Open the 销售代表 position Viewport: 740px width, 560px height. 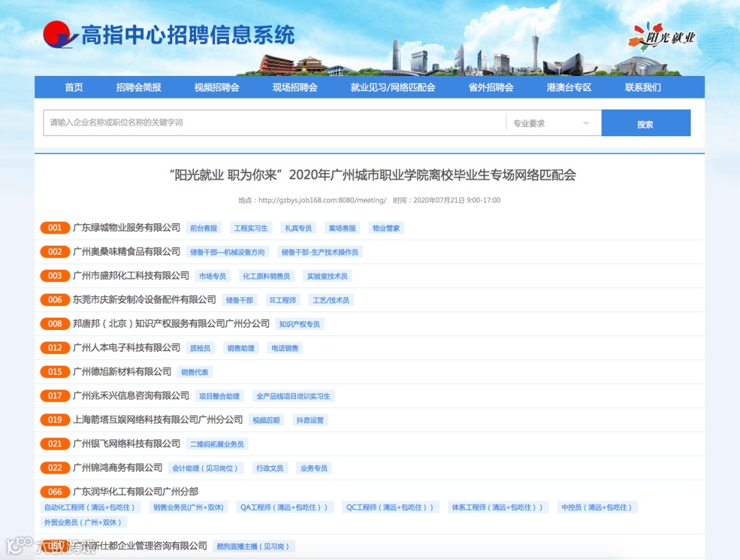click(195, 372)
